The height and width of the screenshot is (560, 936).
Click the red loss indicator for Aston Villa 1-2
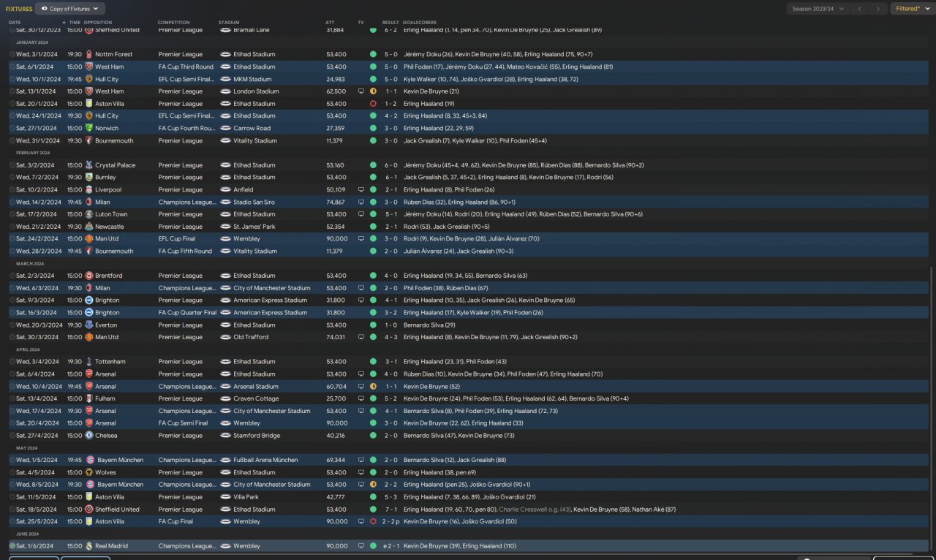(373, 104)
